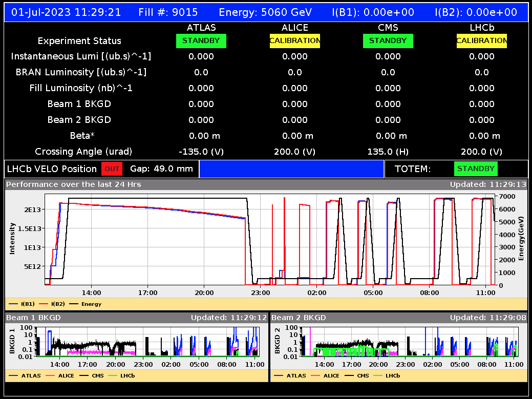Click performance chart "Updated: 11:29:13" stamp

point(488,184)
